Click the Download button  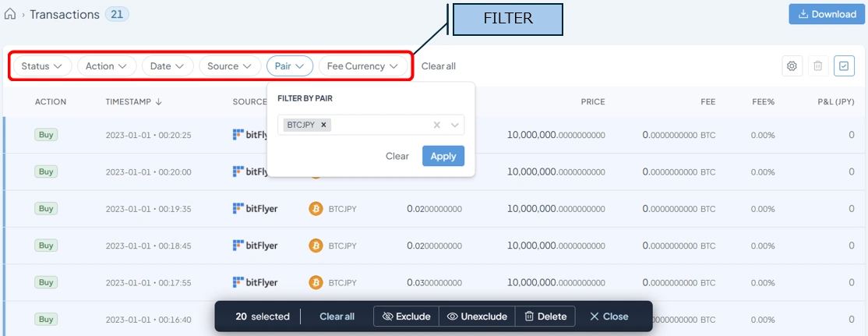click(827, 14)
